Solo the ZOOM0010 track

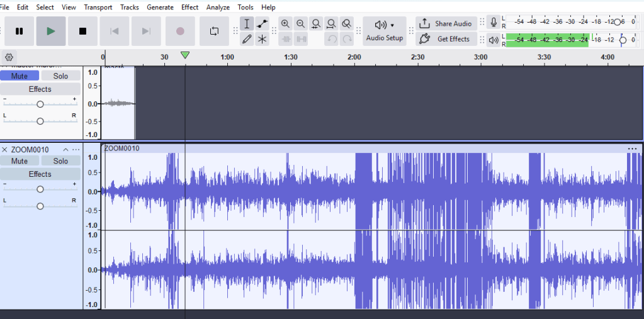(60, 161)
